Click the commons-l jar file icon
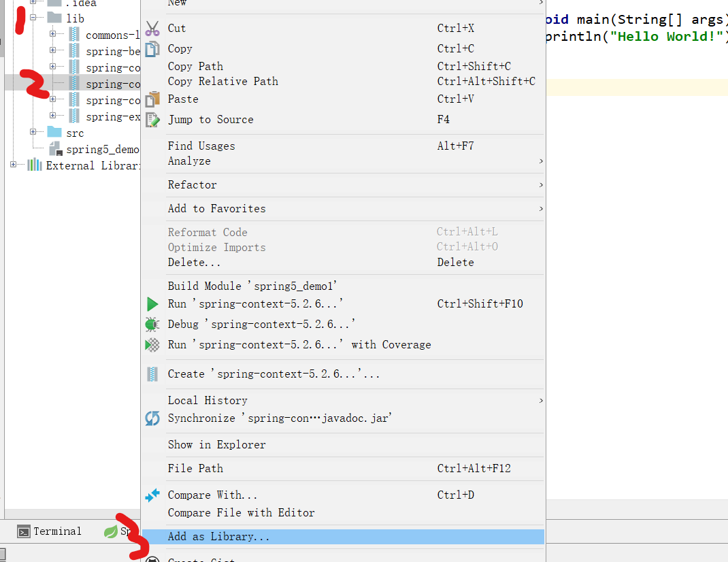This screenshot has width=728, height=562. 74,35
